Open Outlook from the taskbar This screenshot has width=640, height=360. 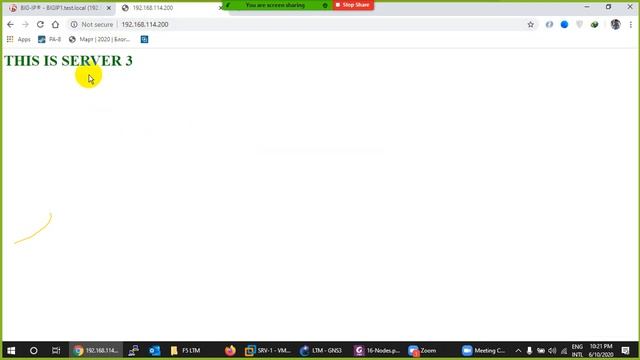[155, 350]
